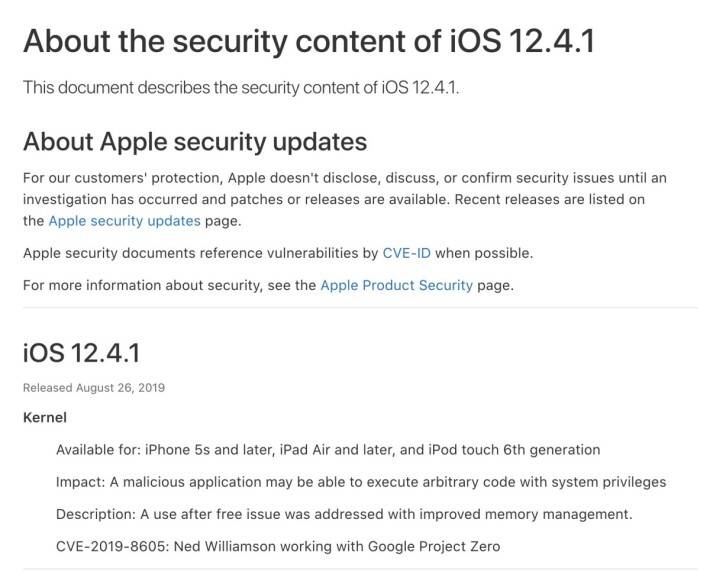Click the 'Impact: A malicious application' line

click(361, 482)
